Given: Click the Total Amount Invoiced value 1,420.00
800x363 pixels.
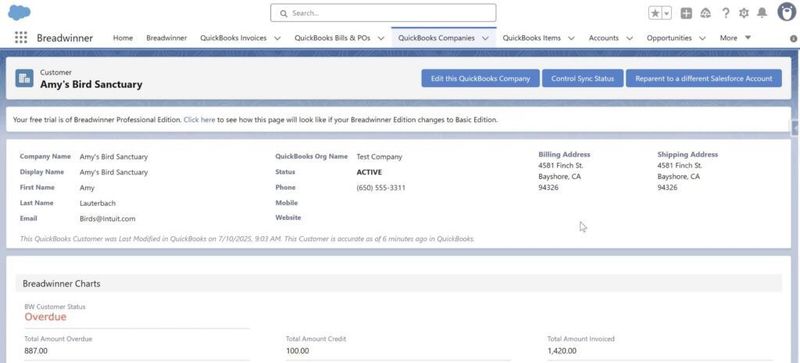Looking at the screenshot, I should point(562,351).
